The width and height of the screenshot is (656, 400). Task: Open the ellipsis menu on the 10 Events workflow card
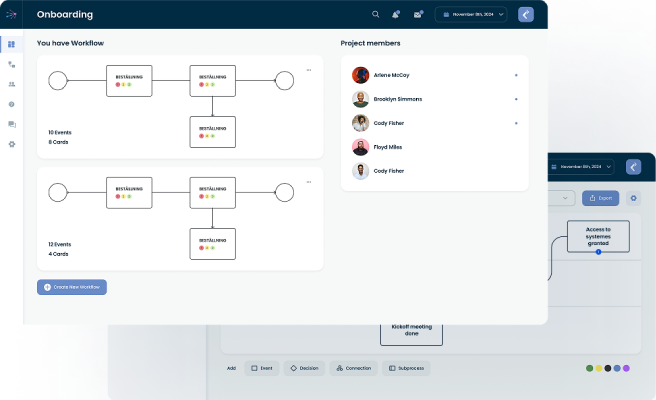click(x=309, y=70)
